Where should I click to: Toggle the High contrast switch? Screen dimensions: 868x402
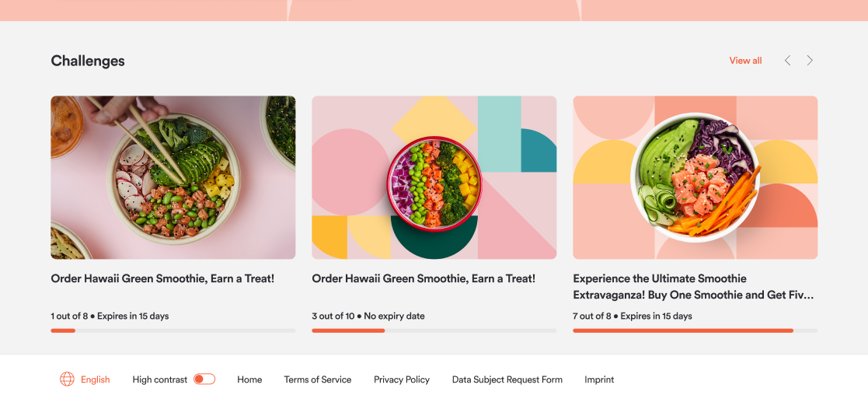pos(204,379)
